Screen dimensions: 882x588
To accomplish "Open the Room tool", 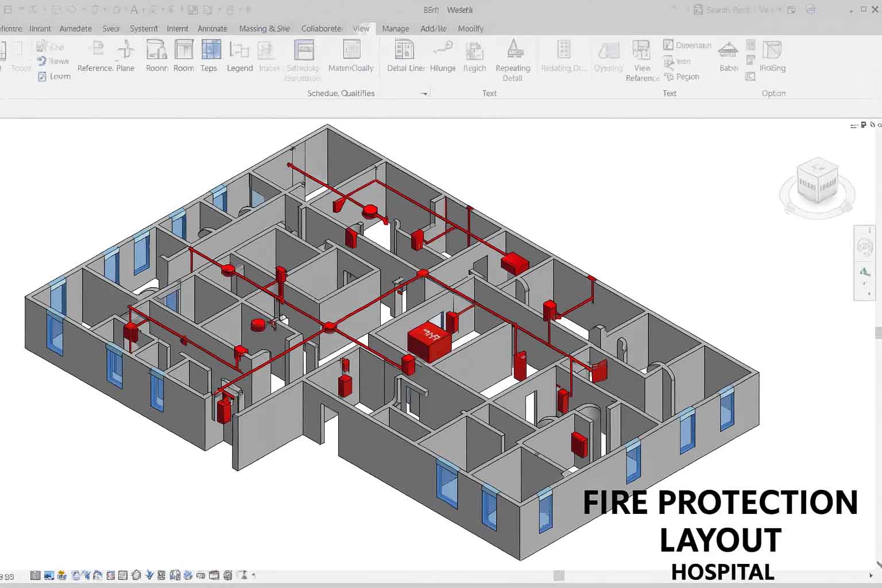I will click(x=184, y=55).
